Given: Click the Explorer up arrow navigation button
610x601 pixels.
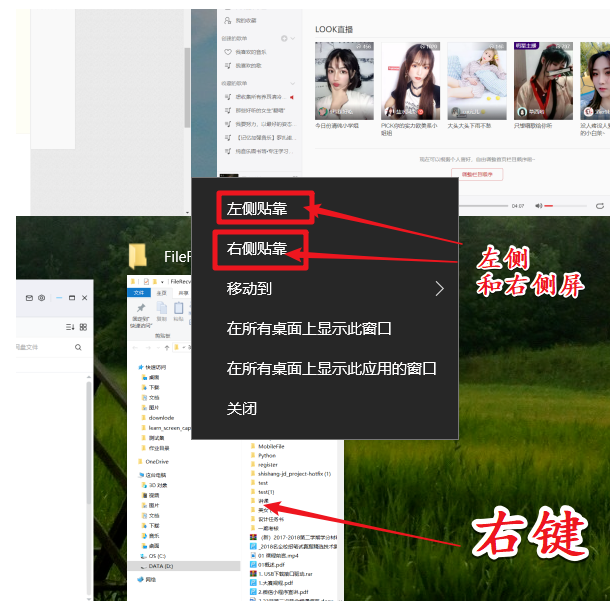Looking at the screenshot, I should point(167,347).
